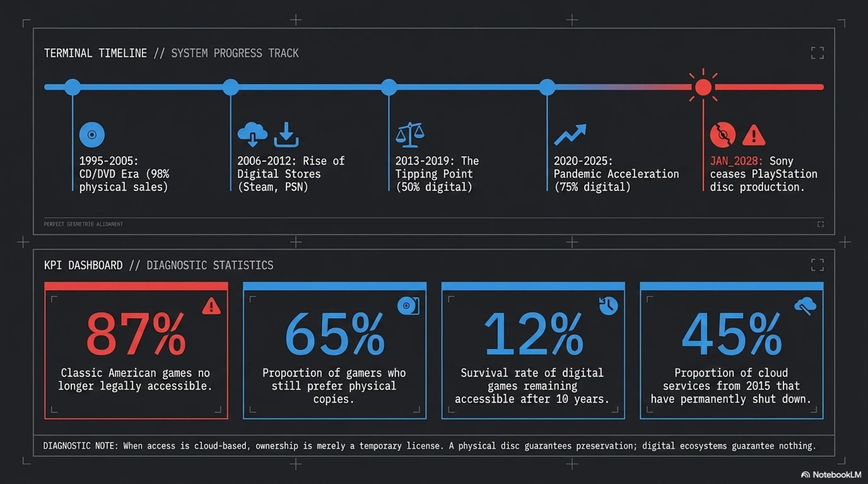Click the red warning triangle beside broken disc
The image size is (868, 484).
pyautogui.click(x=754, y=135)
